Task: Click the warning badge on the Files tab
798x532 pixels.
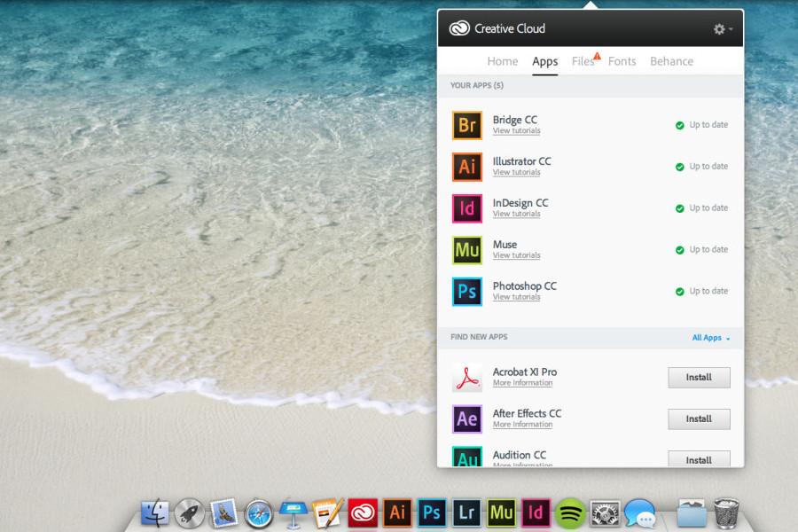Action: point(597,56)
